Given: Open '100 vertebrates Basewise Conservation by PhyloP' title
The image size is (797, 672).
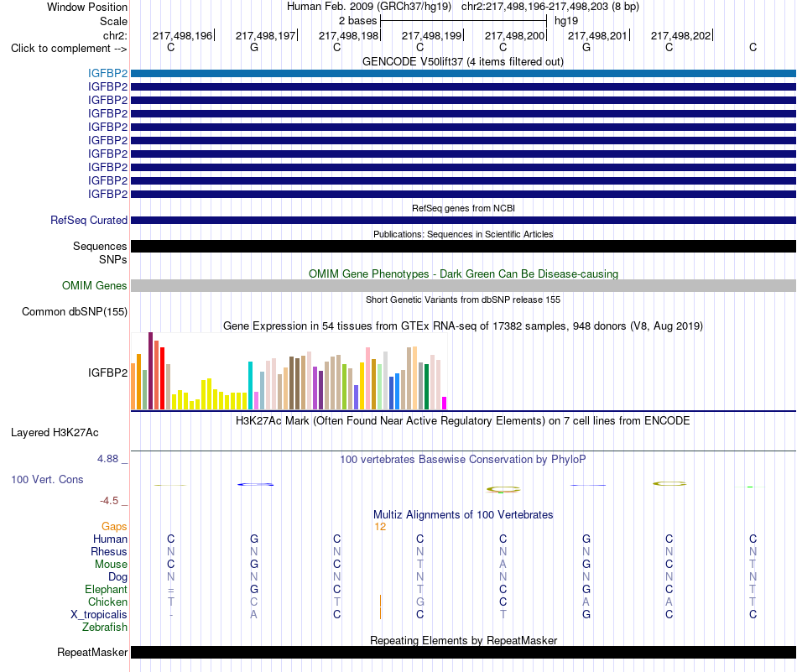Looking at the screenshot, I should tap(463, 460).
